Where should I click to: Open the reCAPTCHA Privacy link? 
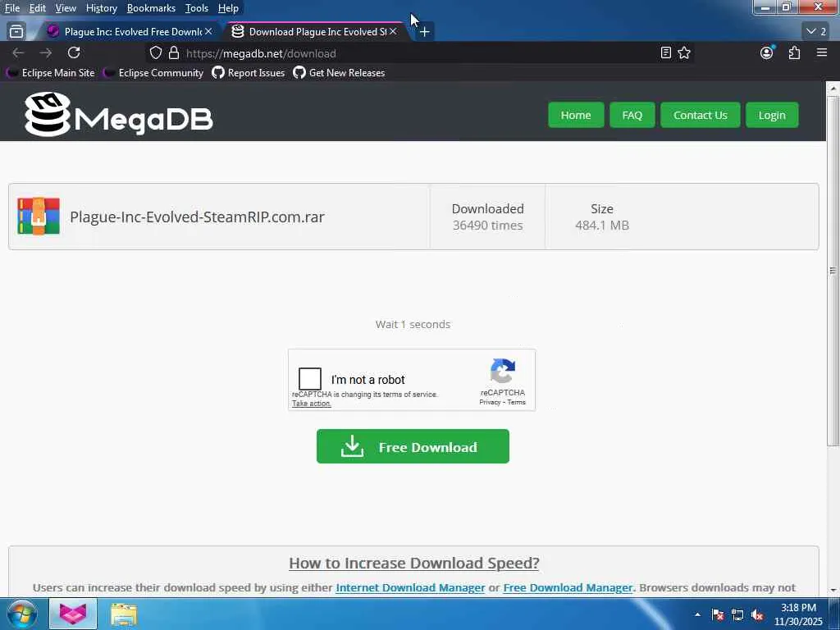(x=490, y=402)
